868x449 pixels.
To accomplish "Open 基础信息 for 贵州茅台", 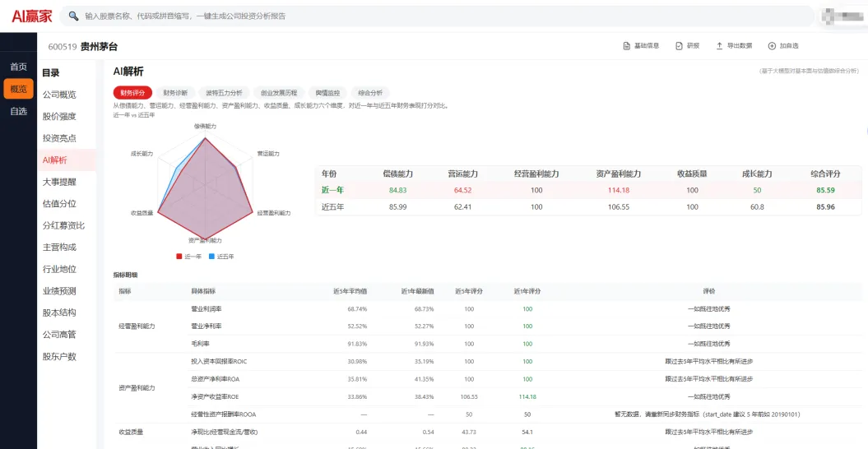I will (x=641, y=46).
